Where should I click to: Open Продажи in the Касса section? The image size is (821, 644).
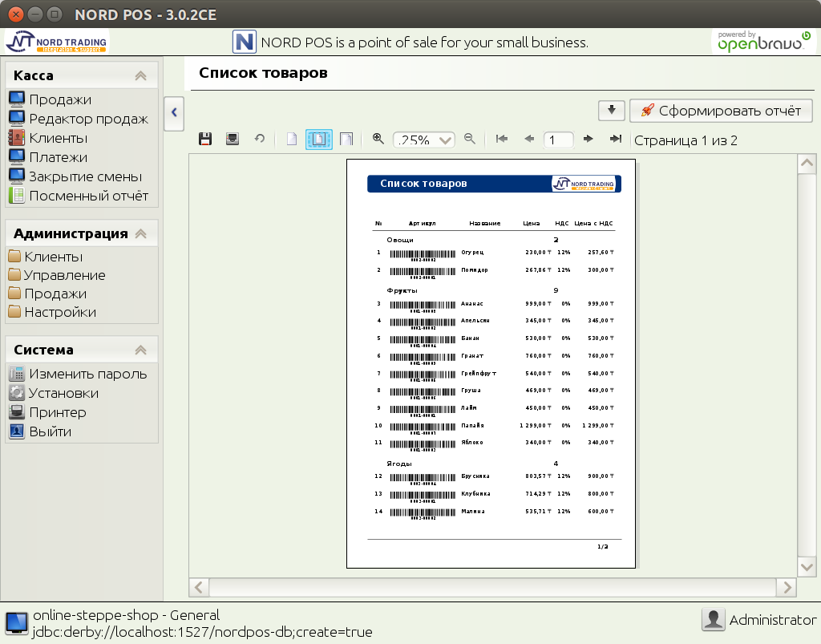[60, 99]
